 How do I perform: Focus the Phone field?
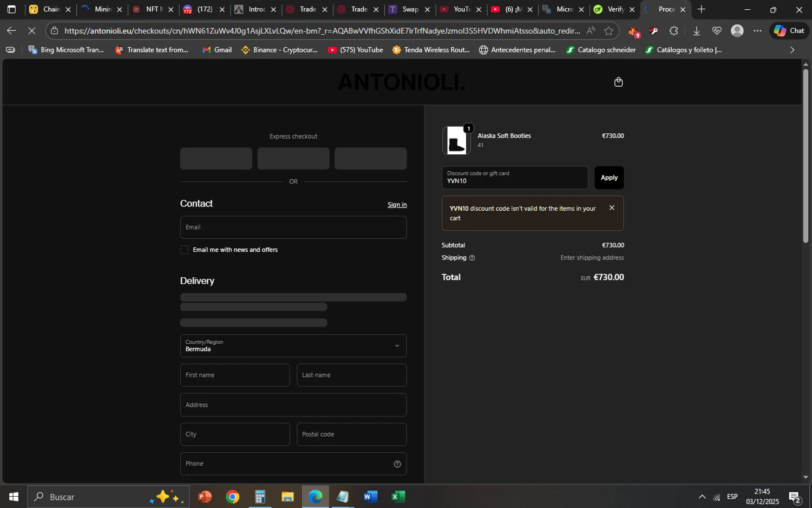293,464
